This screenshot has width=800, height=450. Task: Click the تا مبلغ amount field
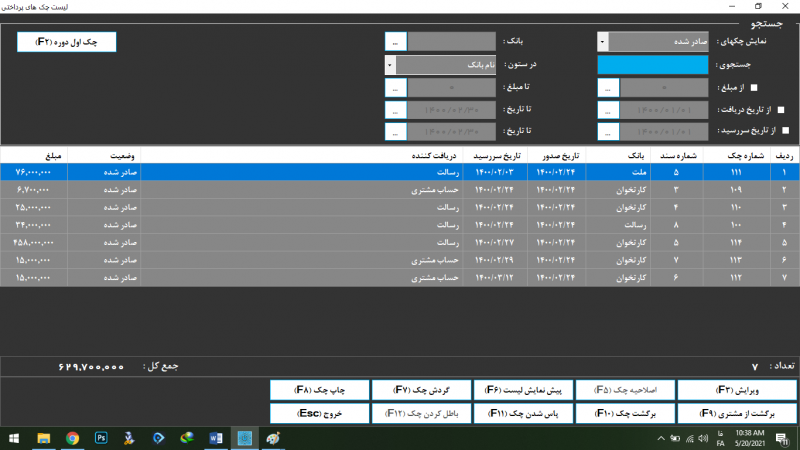452,88
